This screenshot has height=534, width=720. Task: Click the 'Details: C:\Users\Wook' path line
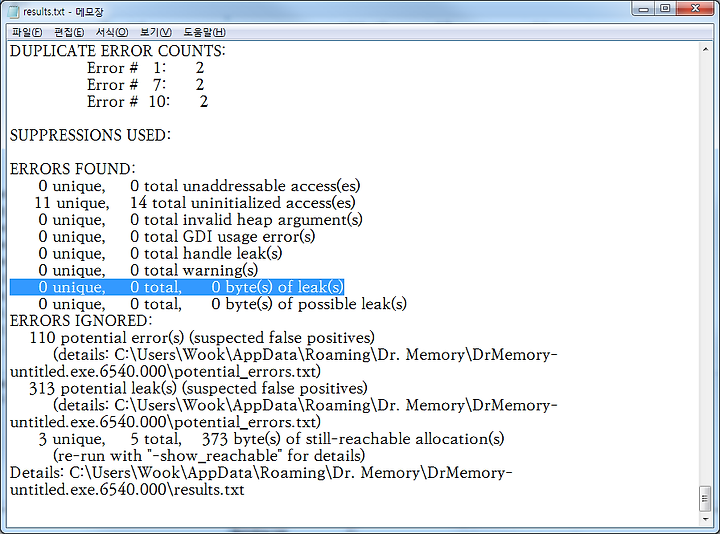coord(261,473)
